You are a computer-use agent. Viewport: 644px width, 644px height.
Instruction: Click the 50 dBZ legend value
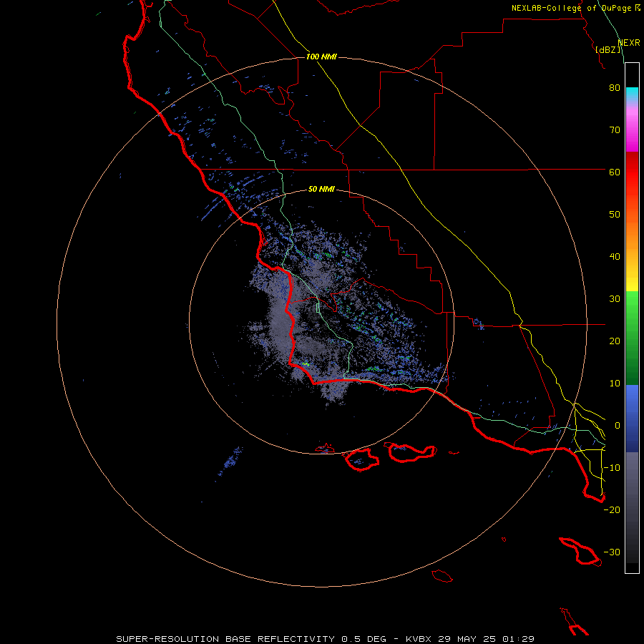point(615,215)
